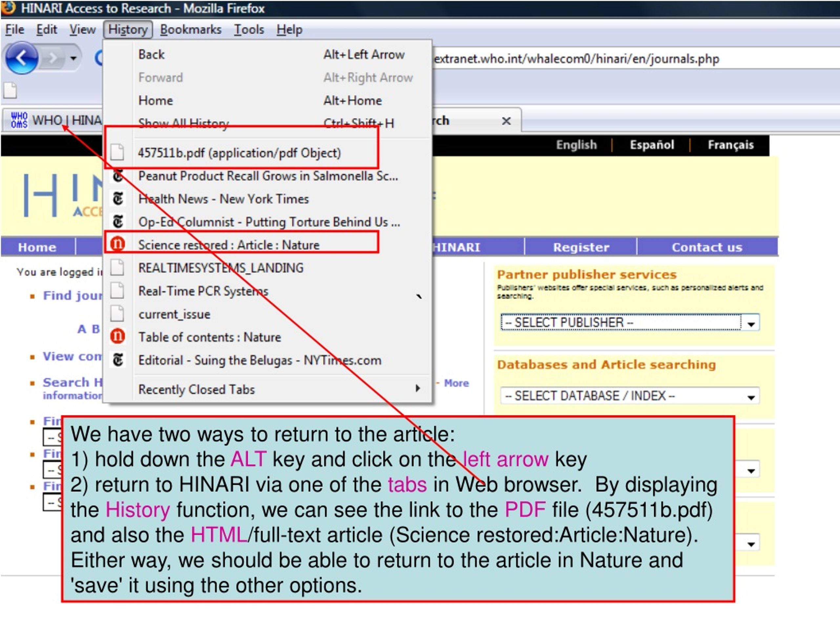The height and width of the screenshot is (630, 840).
Task: Choose Back in History menu
Action: (267, 54)
